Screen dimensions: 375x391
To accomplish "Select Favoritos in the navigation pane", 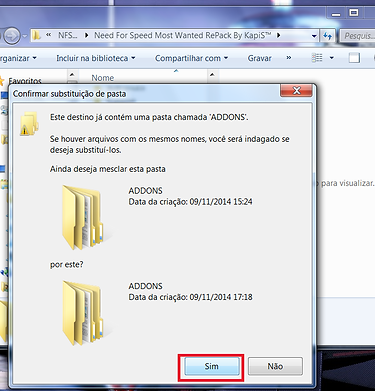I will [x=25, y=81].
